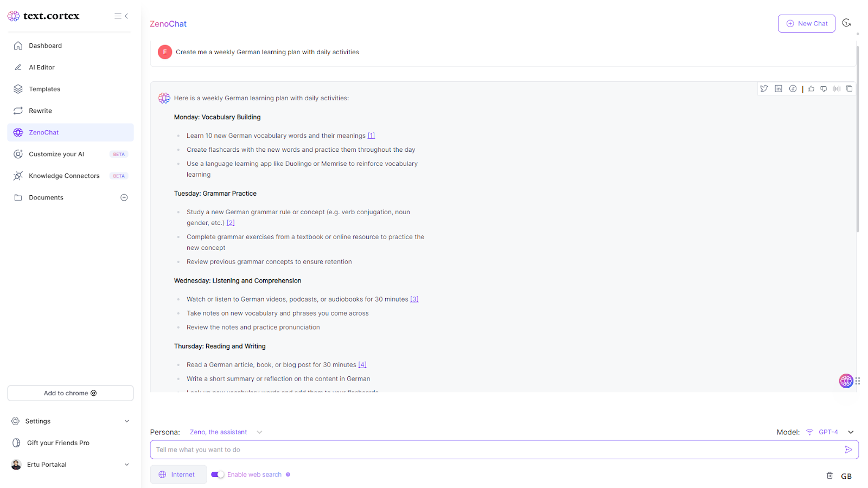Click the 'Wednesday: Listening and Comprehension' heading
868x488 pixels.
238,281
